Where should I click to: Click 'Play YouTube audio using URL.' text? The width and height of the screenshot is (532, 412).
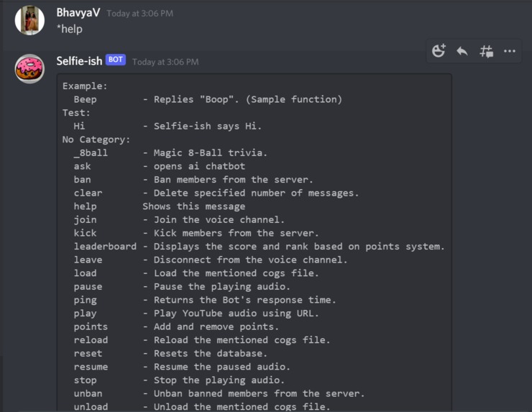(x=236, y=313)
